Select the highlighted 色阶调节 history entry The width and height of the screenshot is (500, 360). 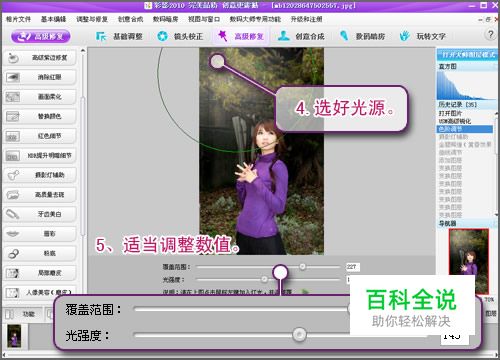click(465, 129)
